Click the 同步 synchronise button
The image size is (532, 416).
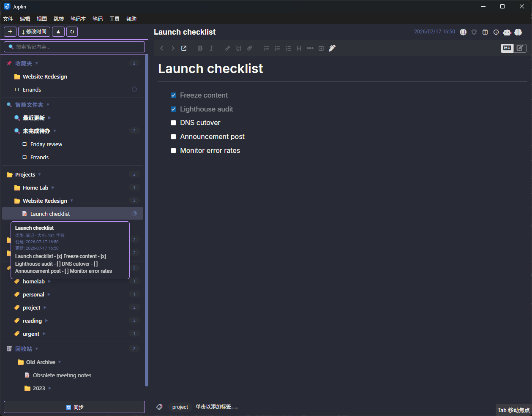point(74,407)
